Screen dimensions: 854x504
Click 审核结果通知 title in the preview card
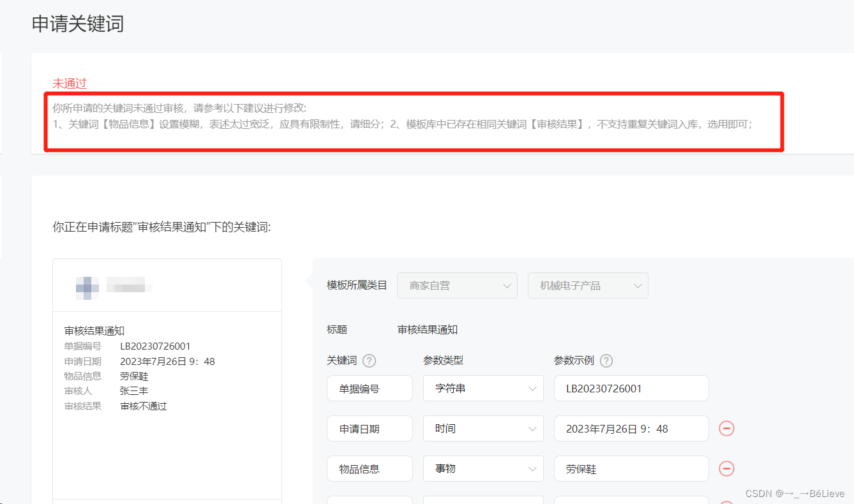click(x=94, y=330)
